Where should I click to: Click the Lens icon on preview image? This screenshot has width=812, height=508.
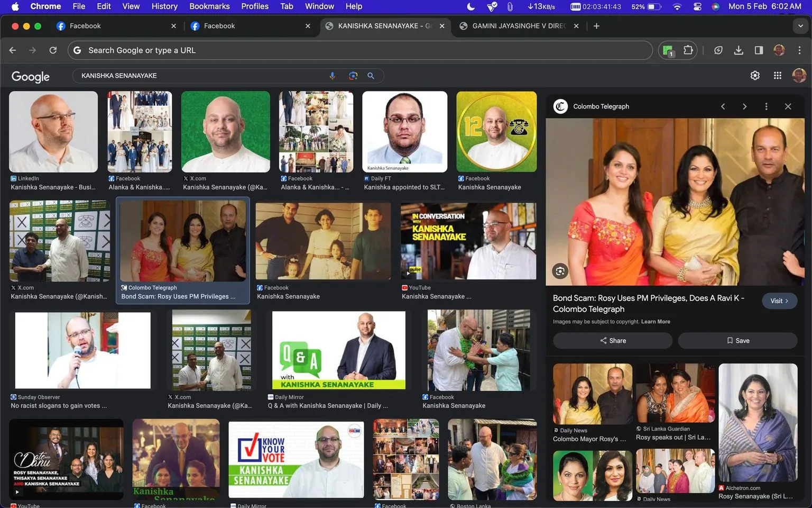(x=560, y=271)
